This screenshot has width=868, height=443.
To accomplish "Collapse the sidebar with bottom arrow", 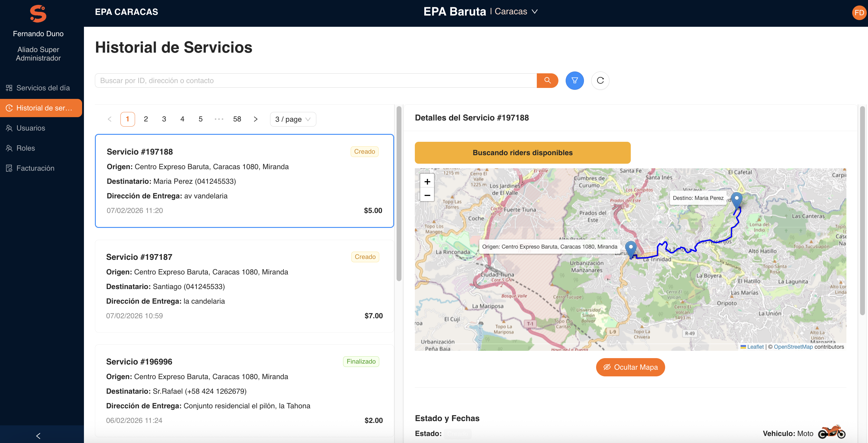I will 38,436.
